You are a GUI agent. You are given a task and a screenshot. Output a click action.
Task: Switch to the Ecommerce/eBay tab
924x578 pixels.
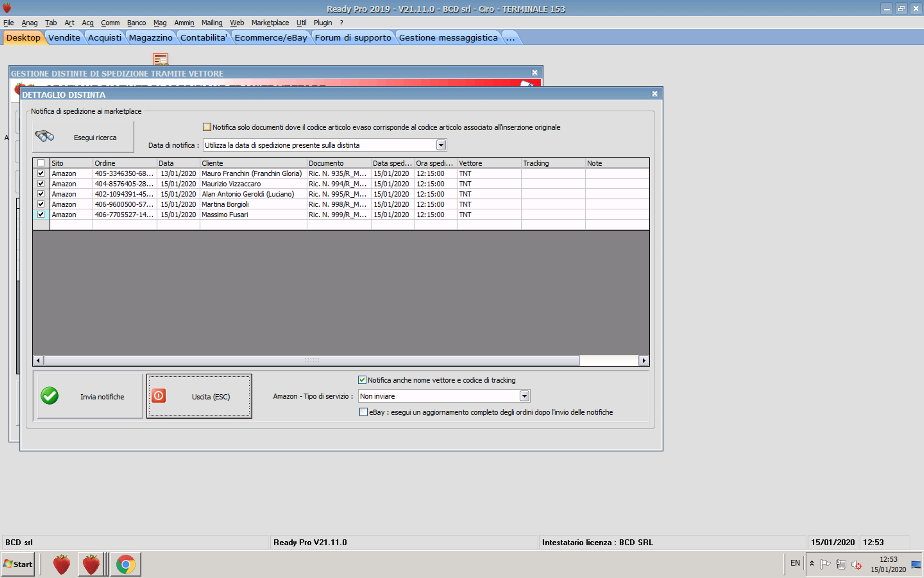coord(271,38)
